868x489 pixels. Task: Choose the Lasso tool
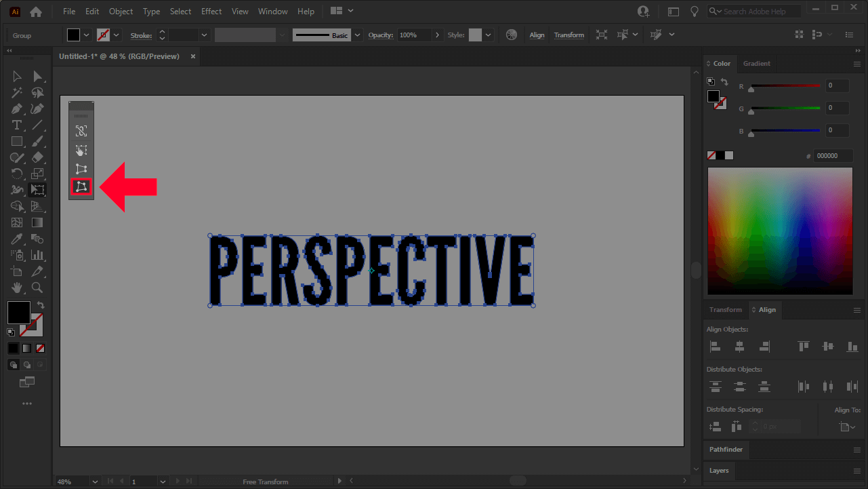click(x=38, y=92)
